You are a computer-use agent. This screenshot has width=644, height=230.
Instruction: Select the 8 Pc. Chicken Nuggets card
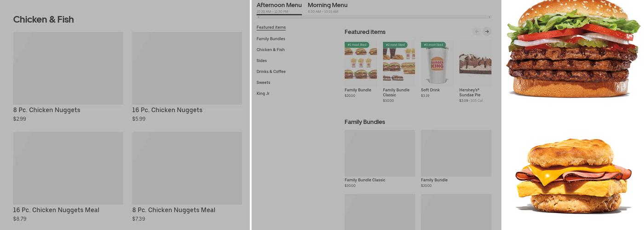(x=68, y=69)
